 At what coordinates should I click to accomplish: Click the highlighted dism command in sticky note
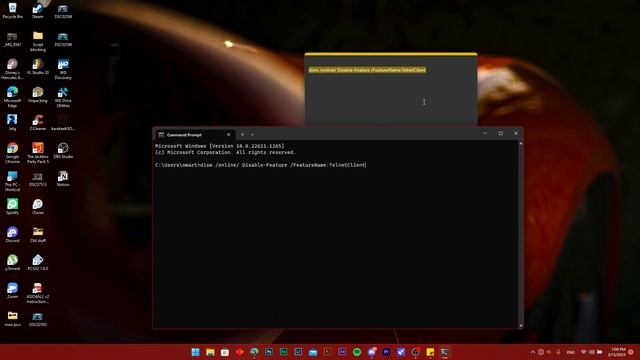(x=367, y=70)
